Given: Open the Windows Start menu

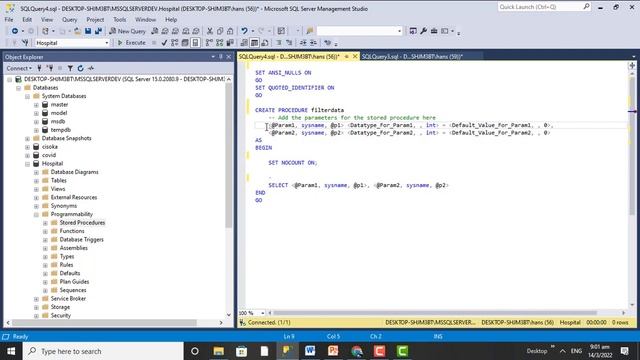Looking at the screenshot, I should [11, 351].
